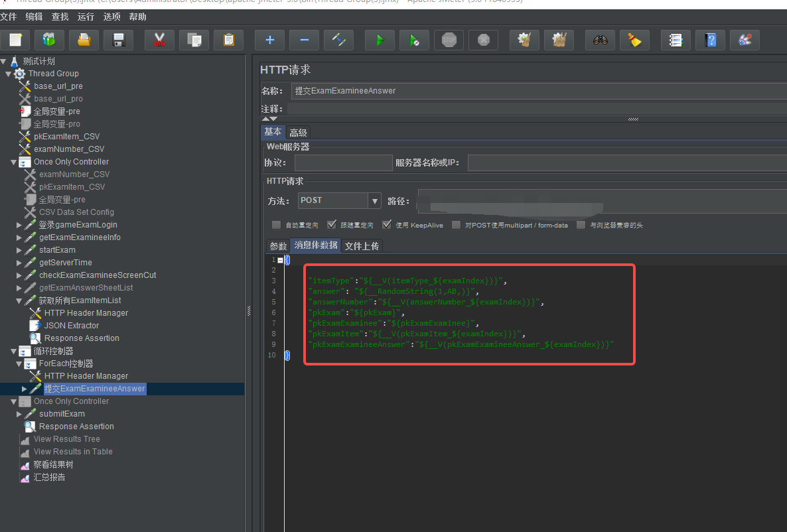Open the Function Helper list icon
The image size is (787, 532).
(676, 40)
